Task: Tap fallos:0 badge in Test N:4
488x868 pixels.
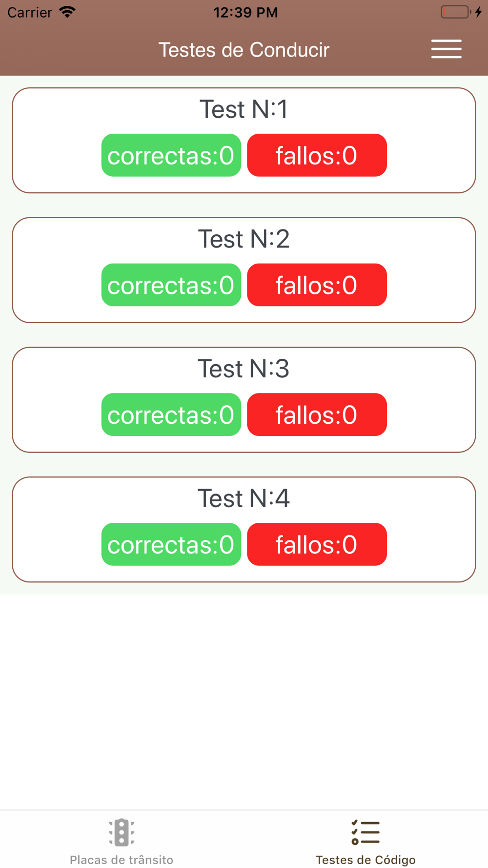Action: click(x=317, y=544)
